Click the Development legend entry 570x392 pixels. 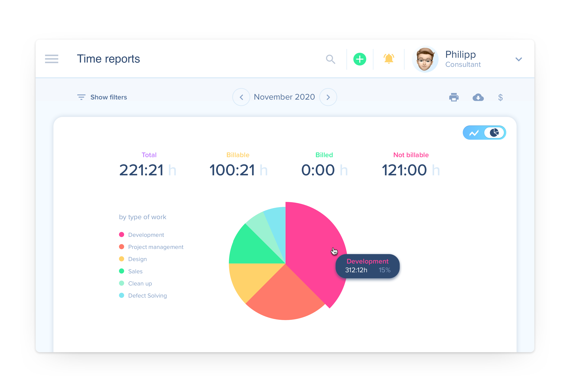tap(141, 234)
